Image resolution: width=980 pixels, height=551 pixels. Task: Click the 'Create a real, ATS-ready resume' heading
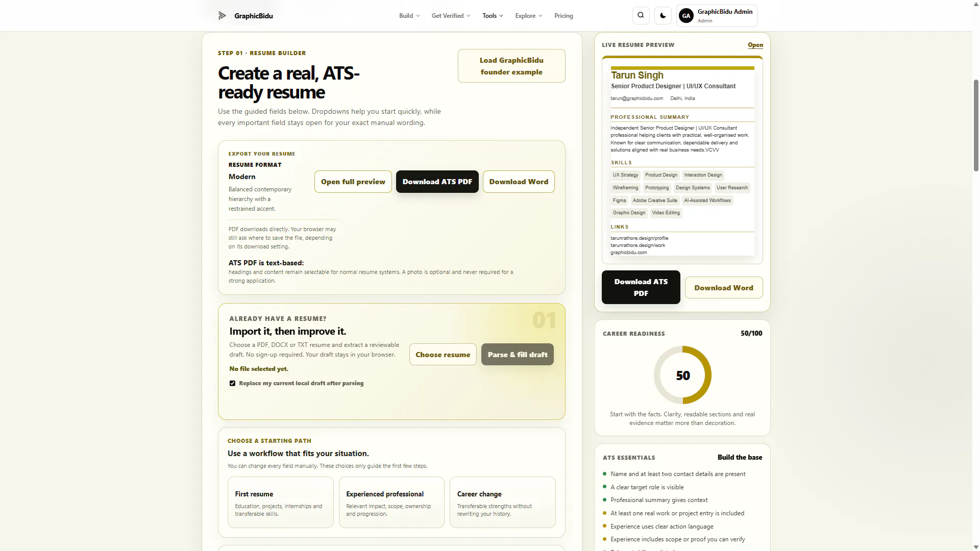pos(289,83)
